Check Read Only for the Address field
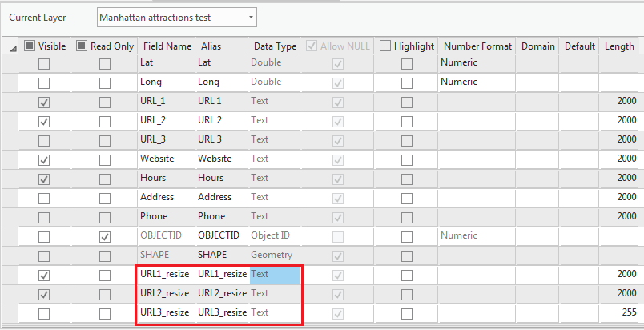Viewport: 644px width, 330px height. click(105, 199)
